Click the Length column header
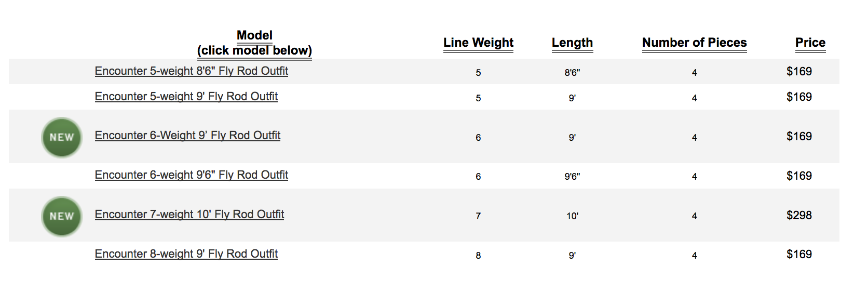This screenshot has height=293, width=868. click(x=572, y=43)
